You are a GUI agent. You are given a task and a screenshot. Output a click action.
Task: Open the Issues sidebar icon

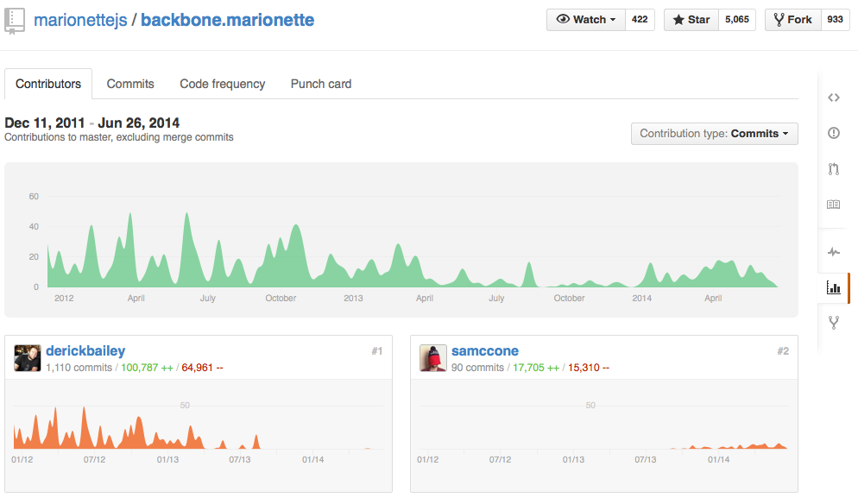pyautogui.click(x=833, y=133)
